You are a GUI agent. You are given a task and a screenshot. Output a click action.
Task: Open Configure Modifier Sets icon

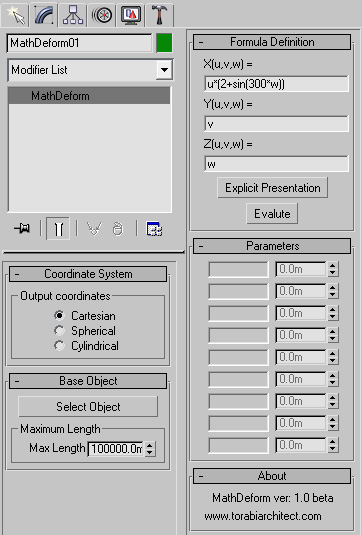click(x=154, y=229)
